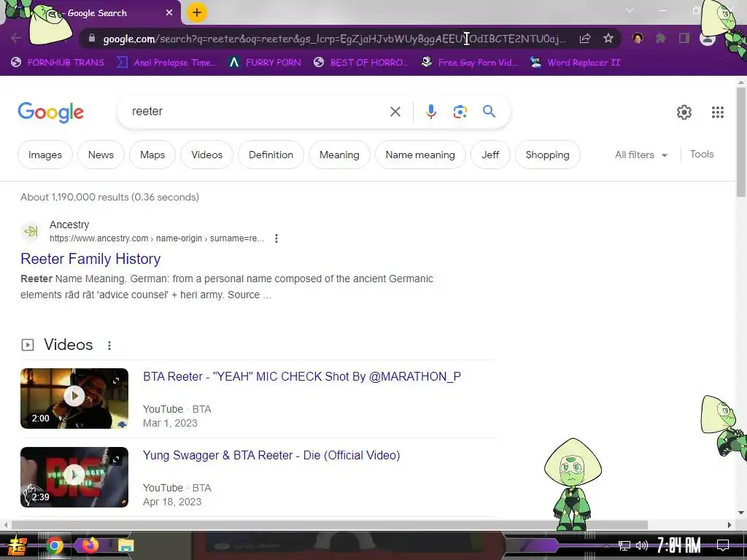Start voice search with the microphone icon

430,112
